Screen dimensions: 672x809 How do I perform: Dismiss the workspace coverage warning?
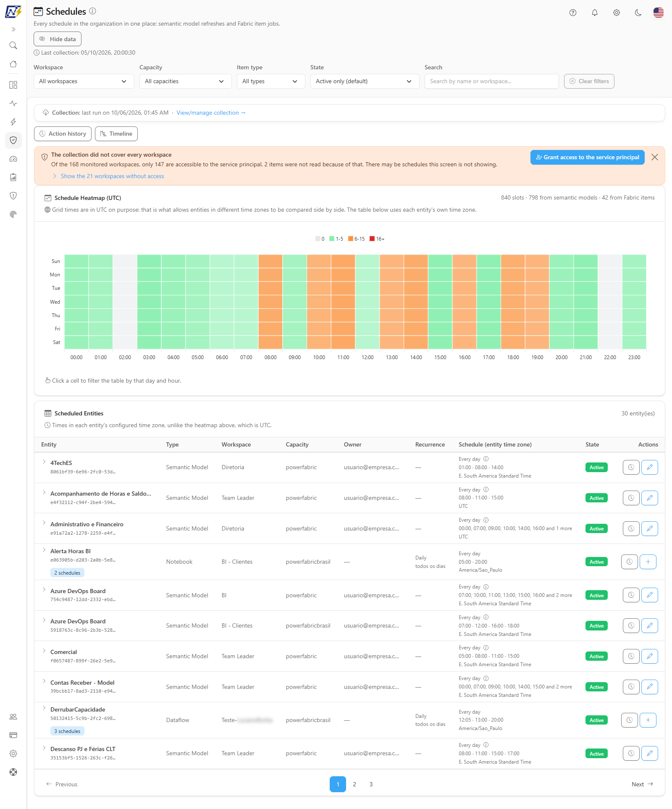pyautogui.click(x=655, y=158)
